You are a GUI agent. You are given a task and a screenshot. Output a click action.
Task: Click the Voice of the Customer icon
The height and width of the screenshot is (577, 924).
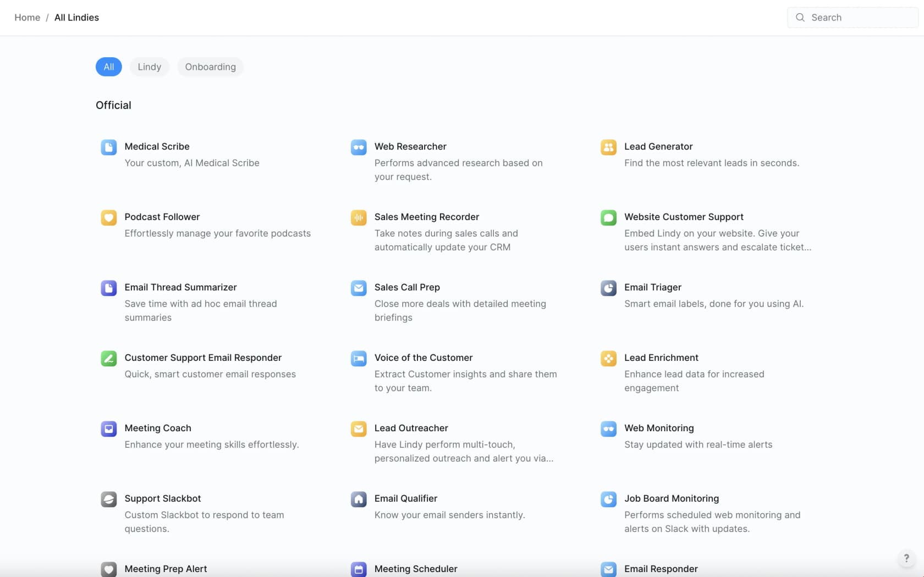tap(359, 358)
